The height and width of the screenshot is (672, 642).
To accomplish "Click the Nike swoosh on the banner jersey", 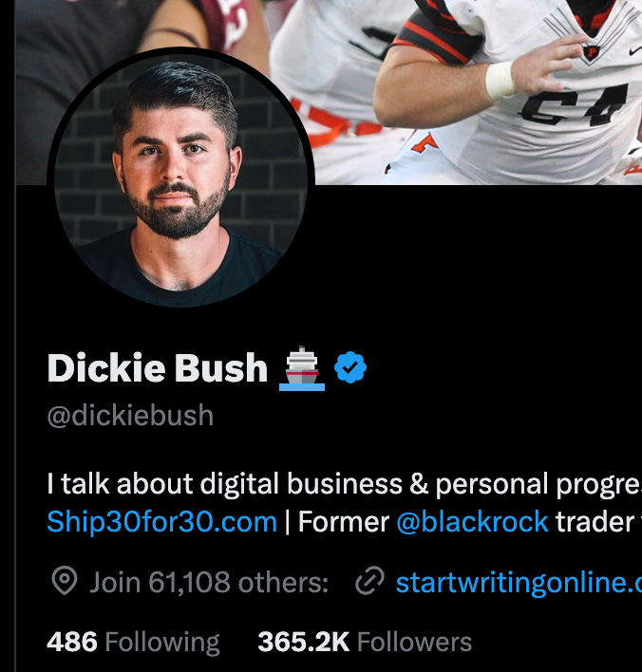I will click(x=636, y=51).
